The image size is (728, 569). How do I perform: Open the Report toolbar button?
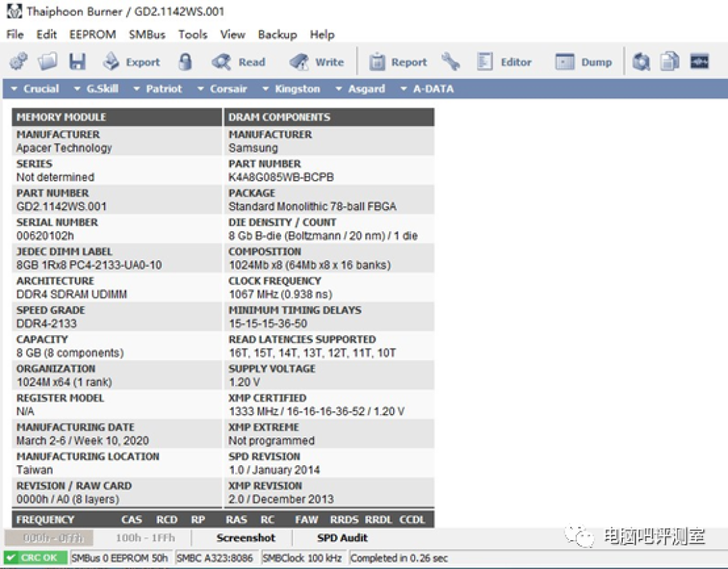click(398, 62)
